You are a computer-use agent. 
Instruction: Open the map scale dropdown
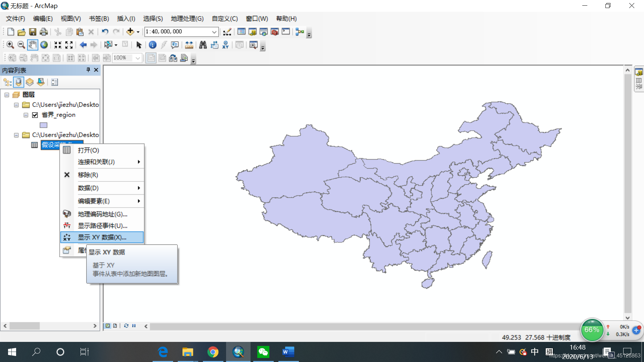[214, 32]
